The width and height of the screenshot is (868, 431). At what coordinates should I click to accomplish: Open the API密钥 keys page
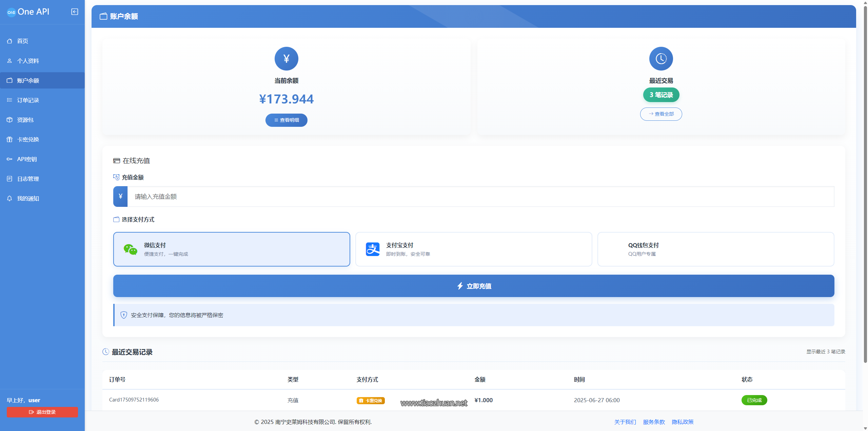(42, 159)
